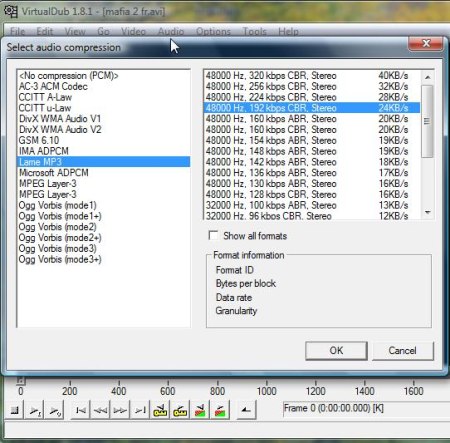The height and width of the screenshot is (443, 450).
Task: Select 48000 Hz, 148 kbps ABR, Stereo format
Action: (312, 151)
